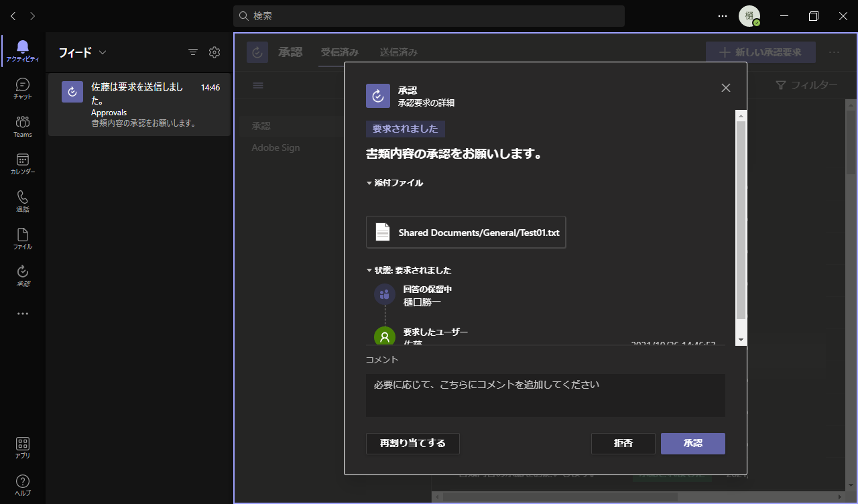
Task: Collapse the 状態: 要求されました section
Action: 409,270
